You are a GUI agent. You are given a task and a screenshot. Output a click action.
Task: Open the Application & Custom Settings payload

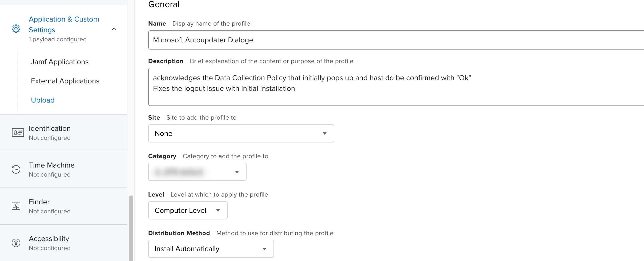coord(64,25)
